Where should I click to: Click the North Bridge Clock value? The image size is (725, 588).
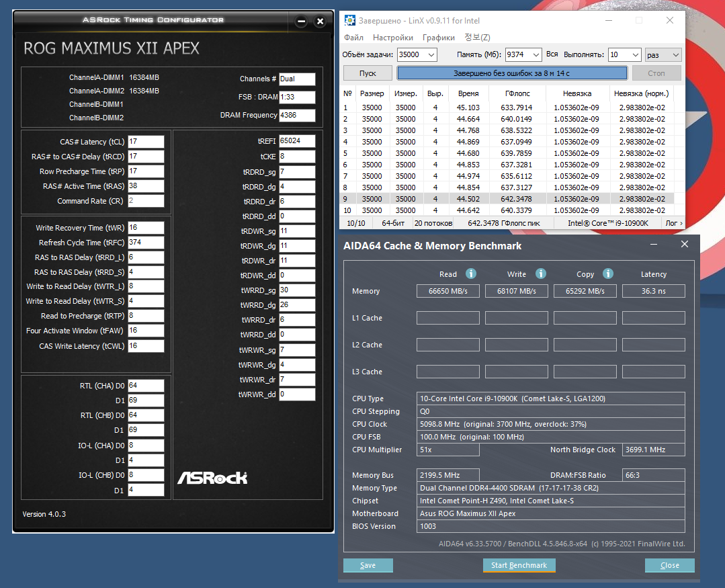point(653,450)
